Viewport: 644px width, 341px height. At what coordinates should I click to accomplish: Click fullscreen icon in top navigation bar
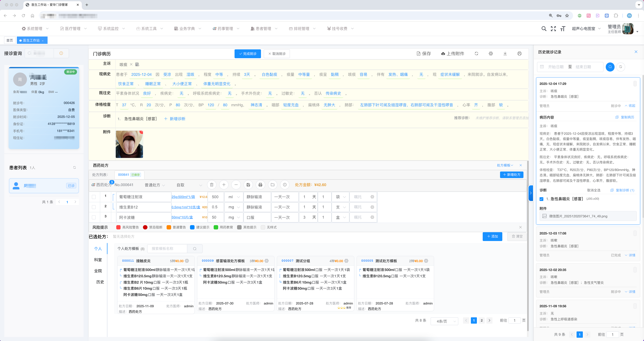click(553, 29)
